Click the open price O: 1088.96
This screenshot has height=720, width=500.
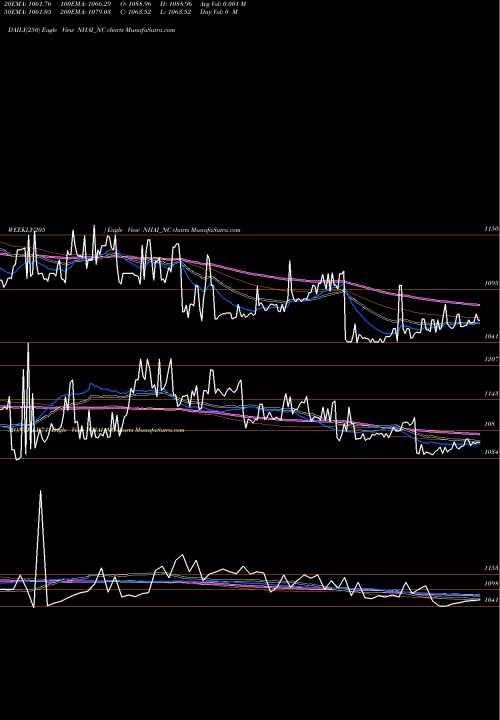(x=135, y=4)
